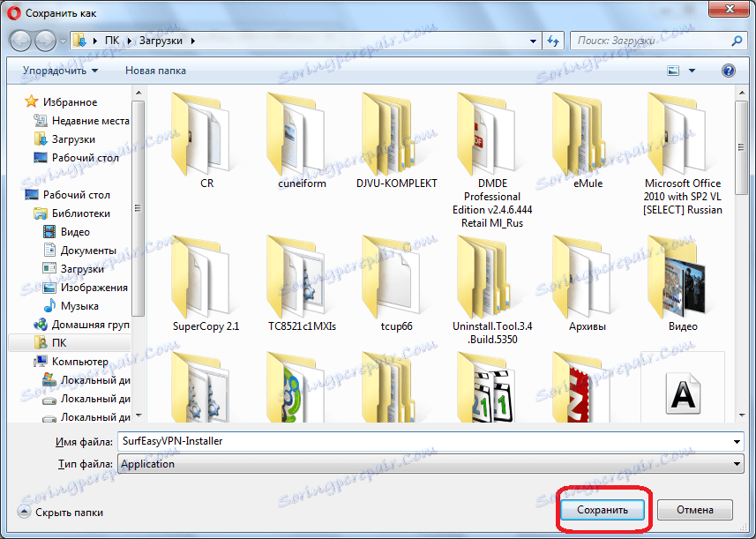Expand Имя файла dropdown arrow
The width and height of the screenshot is (756, 539).
pyautogui.click(x=737, y=441)
